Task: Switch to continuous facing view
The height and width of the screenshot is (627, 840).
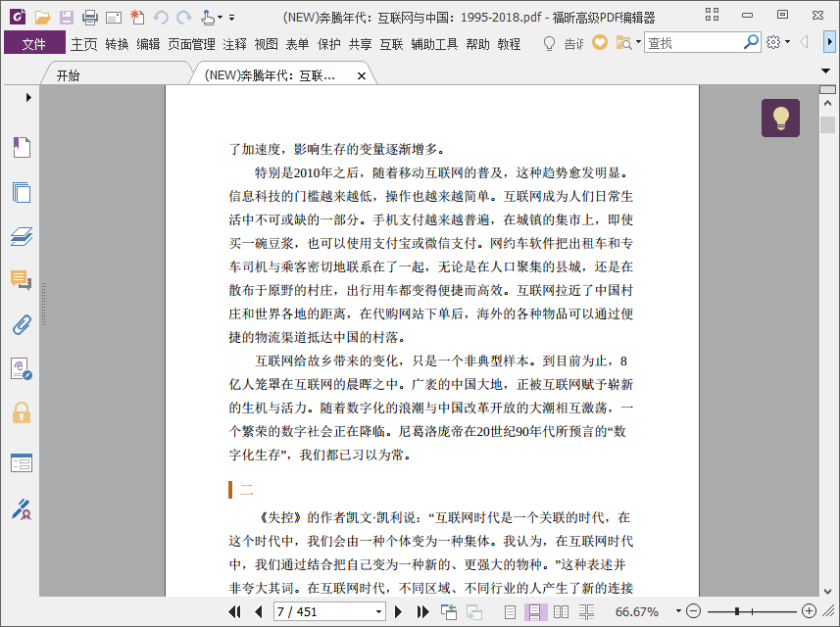Action: tap(586, 611)
